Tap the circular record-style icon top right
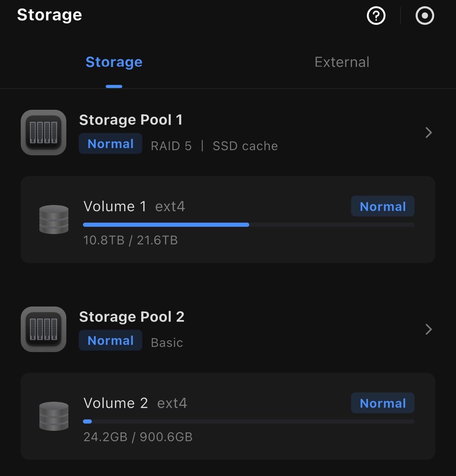456x476 pixels. [425, 16]
